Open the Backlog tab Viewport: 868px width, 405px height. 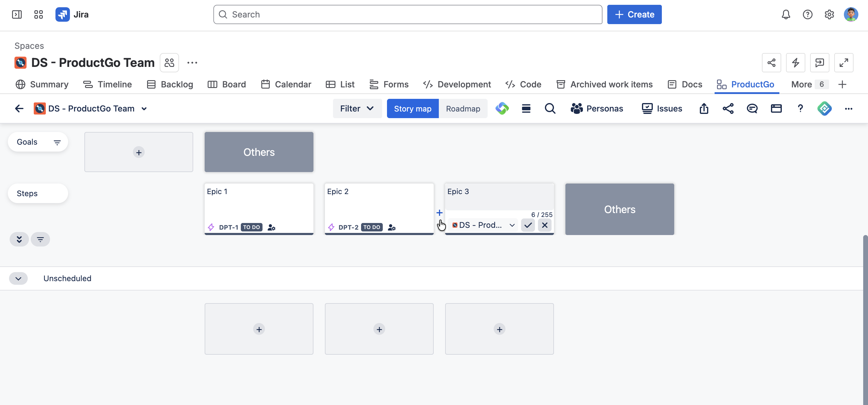coord(170,85)
